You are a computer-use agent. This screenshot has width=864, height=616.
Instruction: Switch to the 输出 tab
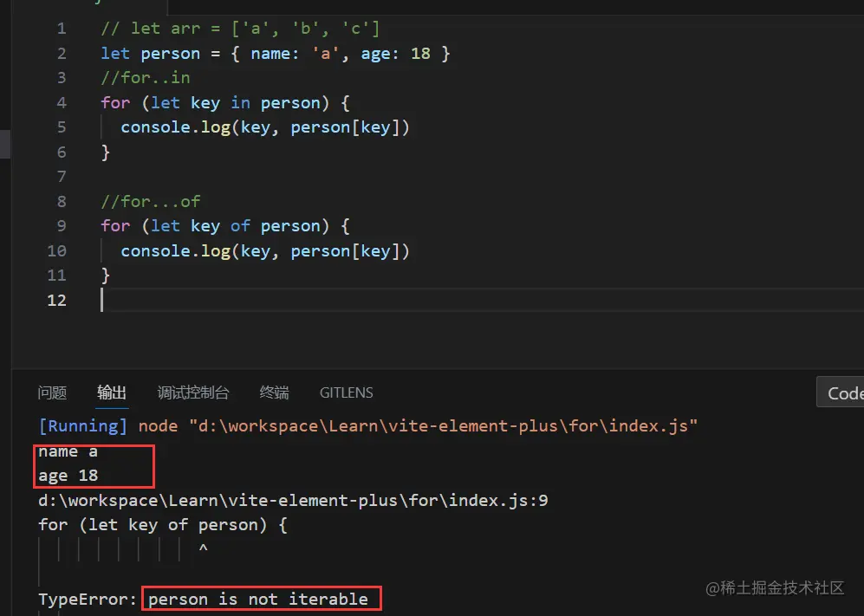[112, 392]
